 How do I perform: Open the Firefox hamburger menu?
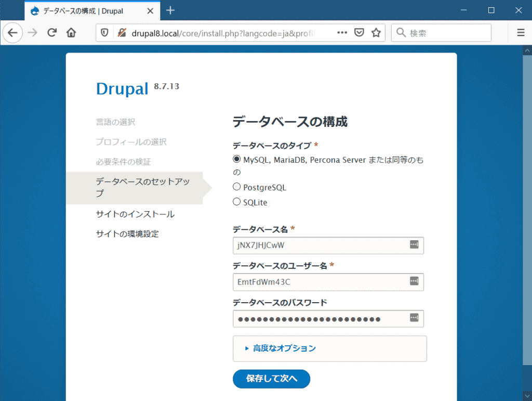(521, 33)
